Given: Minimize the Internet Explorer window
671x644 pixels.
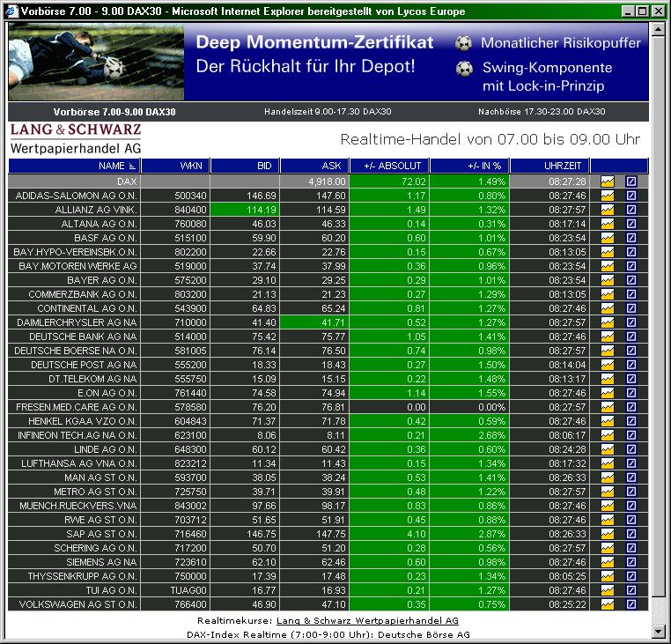Looking at the screenshot, I should coord(628,11).
